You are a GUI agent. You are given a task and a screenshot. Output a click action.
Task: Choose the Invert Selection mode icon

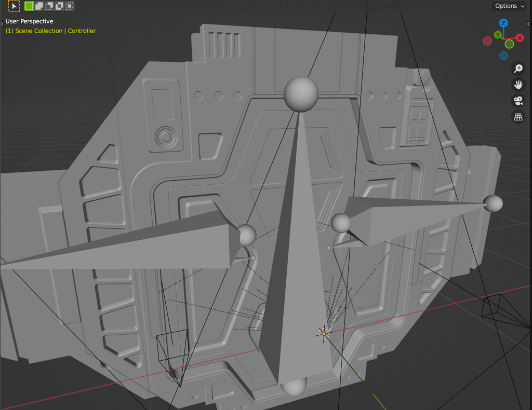click(59, 6)
